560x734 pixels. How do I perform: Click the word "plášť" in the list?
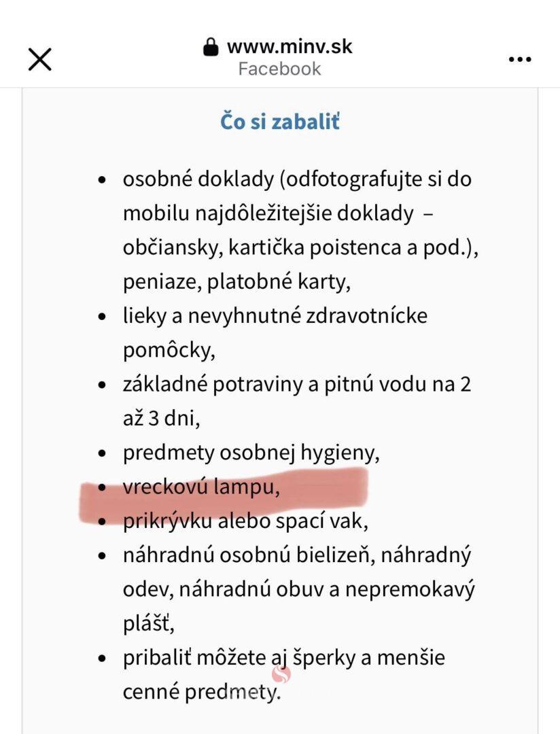click(143, 623)
